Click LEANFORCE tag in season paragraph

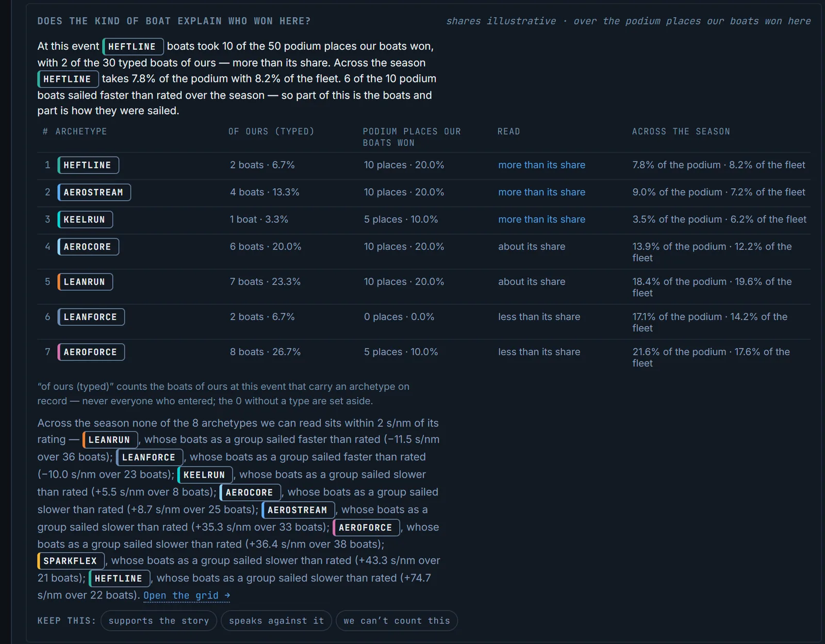tap(150, 457)
